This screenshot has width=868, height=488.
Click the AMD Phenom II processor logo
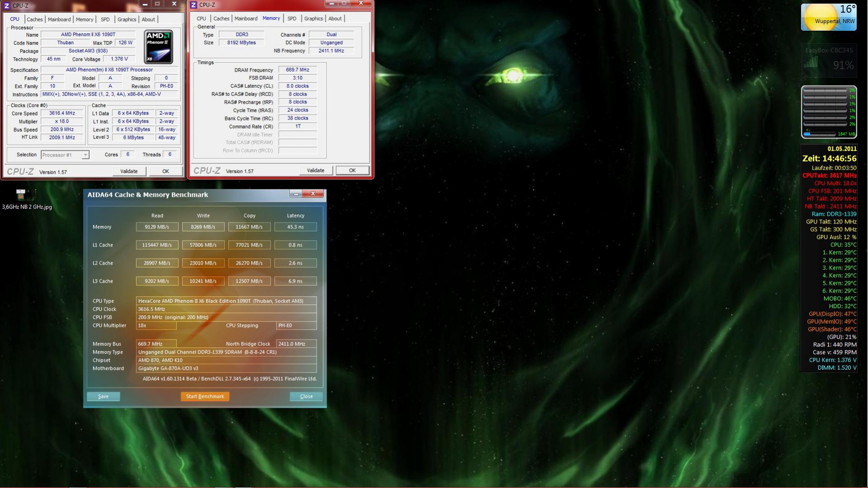[158, 47]
